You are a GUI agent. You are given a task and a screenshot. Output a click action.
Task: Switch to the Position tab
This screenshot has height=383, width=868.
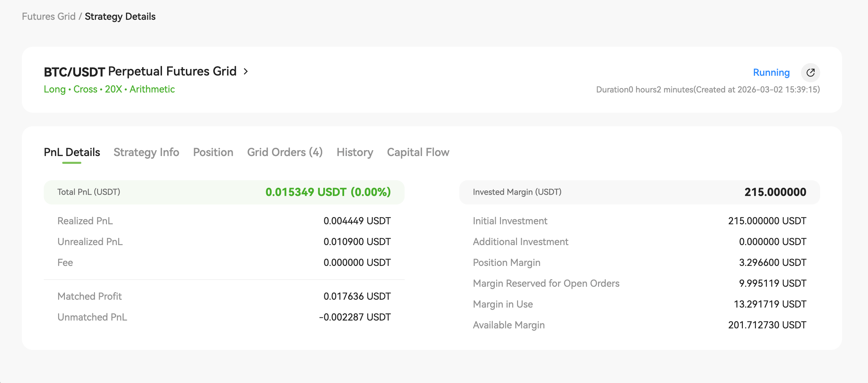[x=213, y=152]
